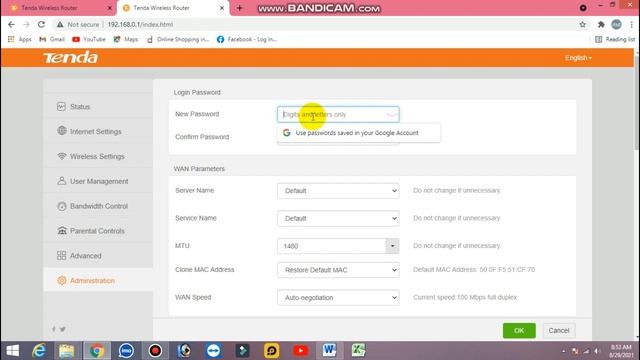Click the MTU 1480 text field

[x=331, y=246]
